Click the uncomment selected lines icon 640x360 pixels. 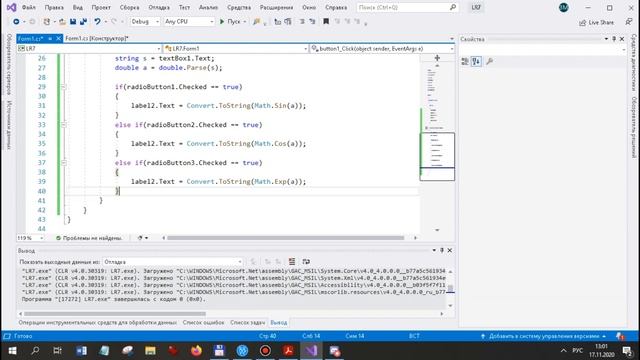tap(312, 22)
